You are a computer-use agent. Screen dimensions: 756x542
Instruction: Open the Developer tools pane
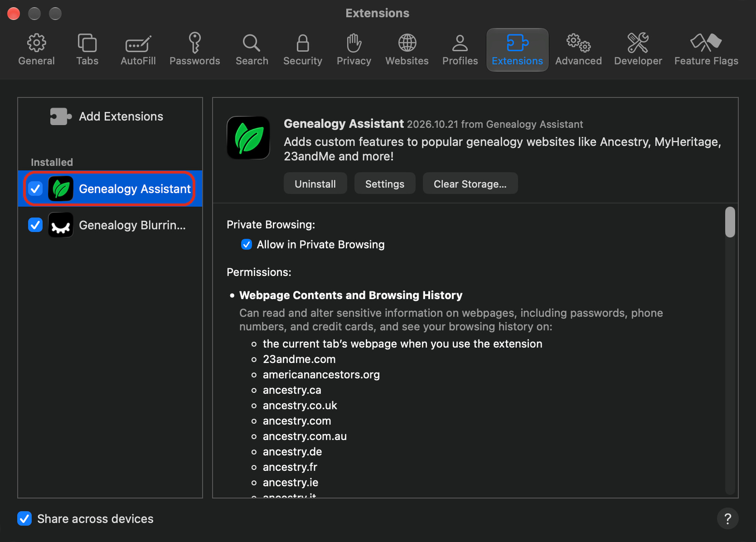tap(638, 50)
